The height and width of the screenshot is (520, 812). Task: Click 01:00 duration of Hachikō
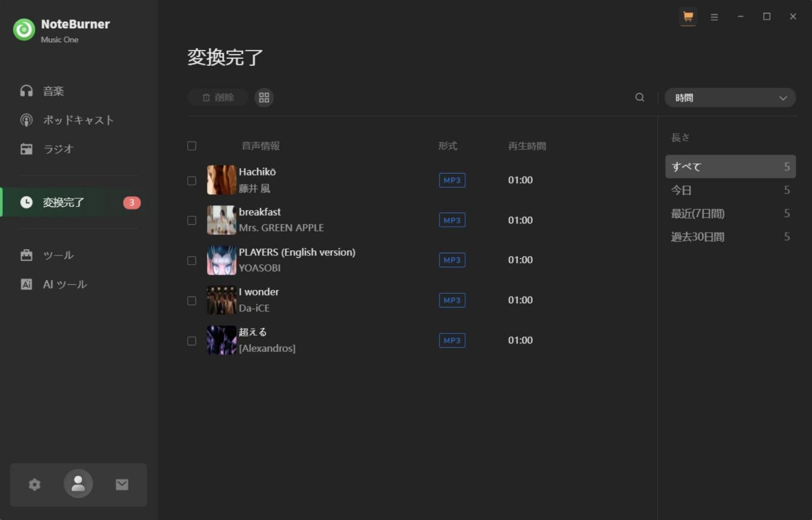pos(521,180)
